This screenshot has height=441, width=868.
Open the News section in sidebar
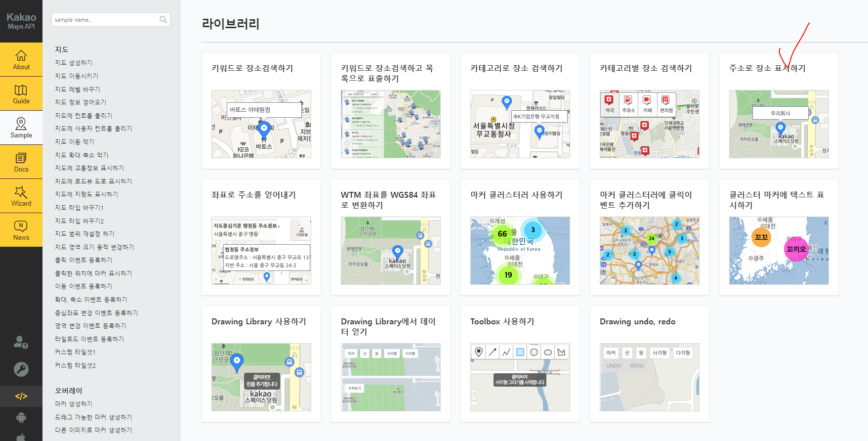pos(21,230)
